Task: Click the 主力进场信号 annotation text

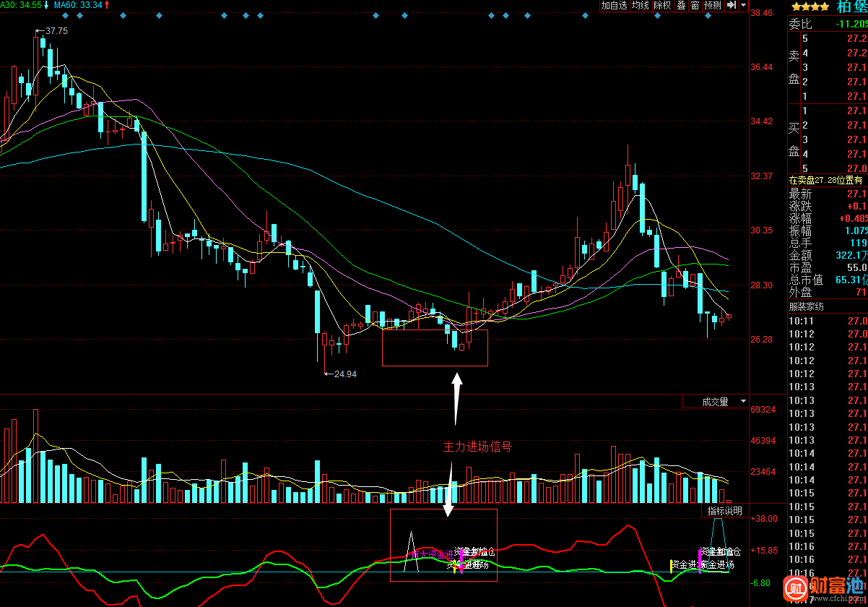Action: click(477, 447)
